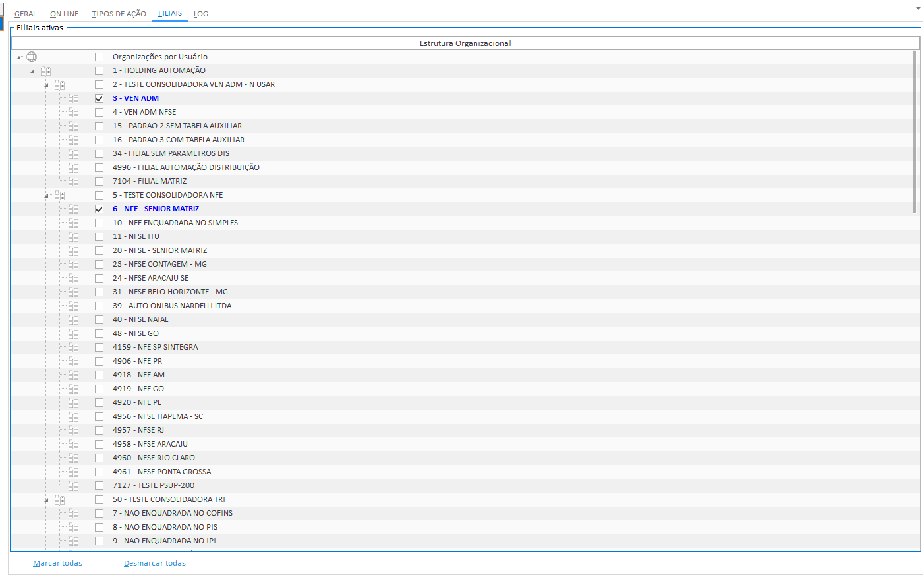Image resolution: width=924 pixels, height=575 pixels.
Task: Collapse the 5 - TESTE CONSOLIDADORA NFE node
Action: coord(47,196)
